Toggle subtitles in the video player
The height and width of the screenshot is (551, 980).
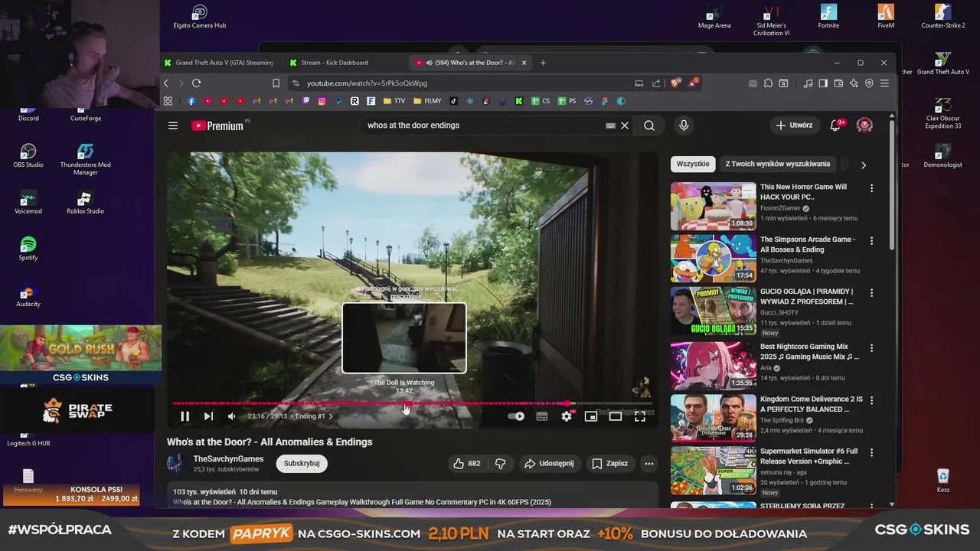tap(542, 416)
